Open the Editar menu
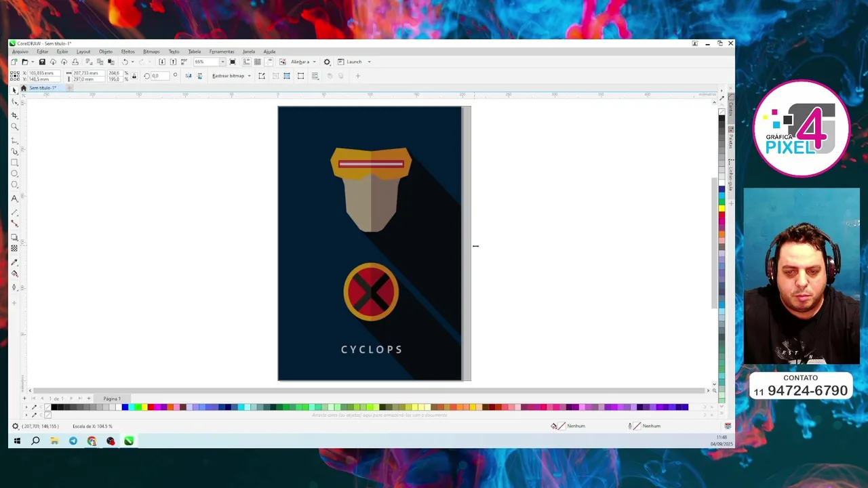Screen dimensions: 868x488 [x=42, y=52]
